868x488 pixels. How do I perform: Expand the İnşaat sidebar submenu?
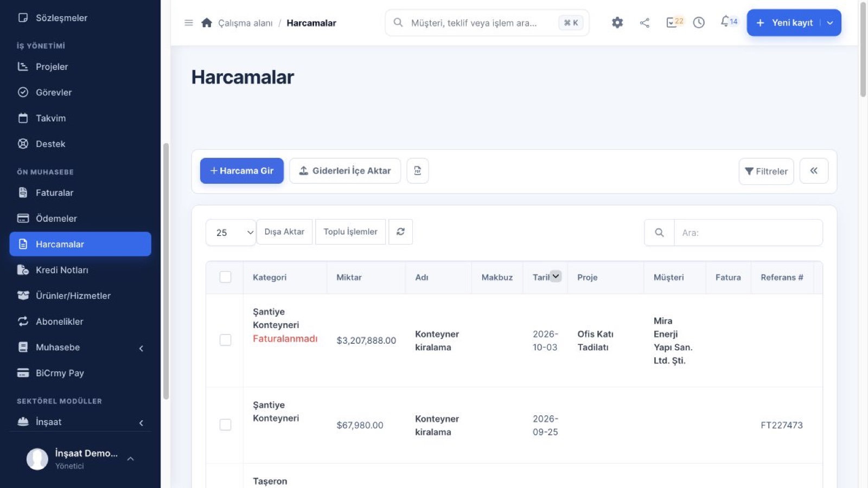[141, 423]
